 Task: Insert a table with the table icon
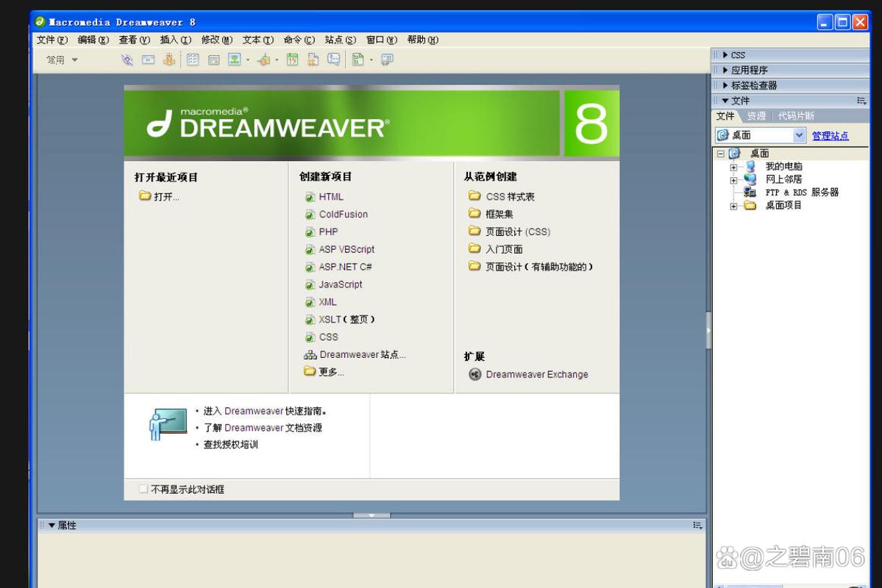[x=192, y=59]
